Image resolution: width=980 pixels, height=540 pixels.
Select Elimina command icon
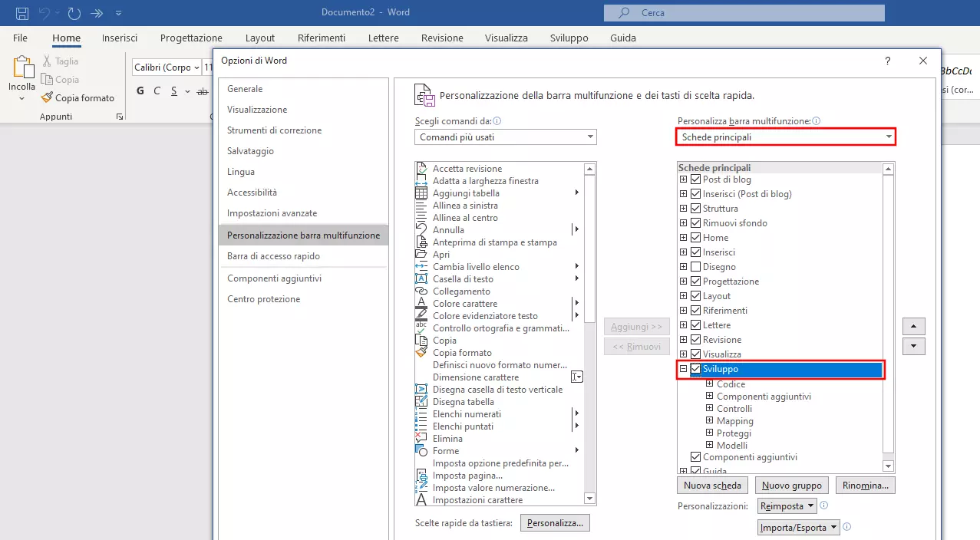click(421, 438)
